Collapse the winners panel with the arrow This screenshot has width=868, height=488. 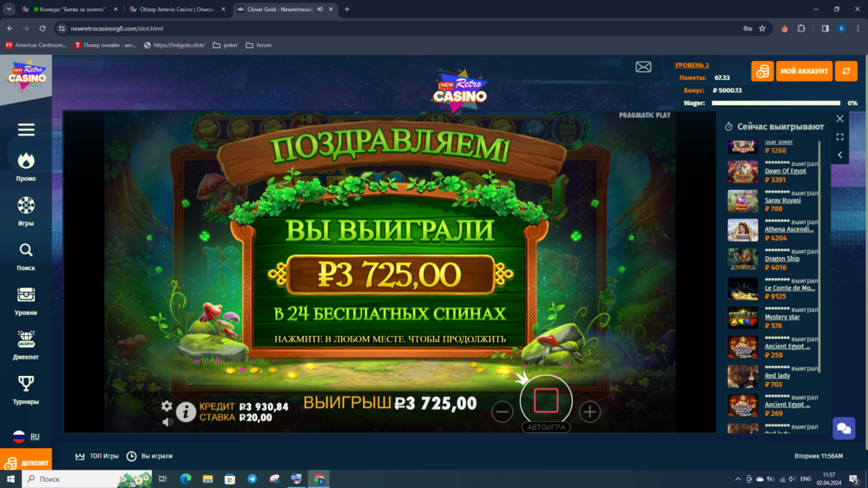click(839, 155)
